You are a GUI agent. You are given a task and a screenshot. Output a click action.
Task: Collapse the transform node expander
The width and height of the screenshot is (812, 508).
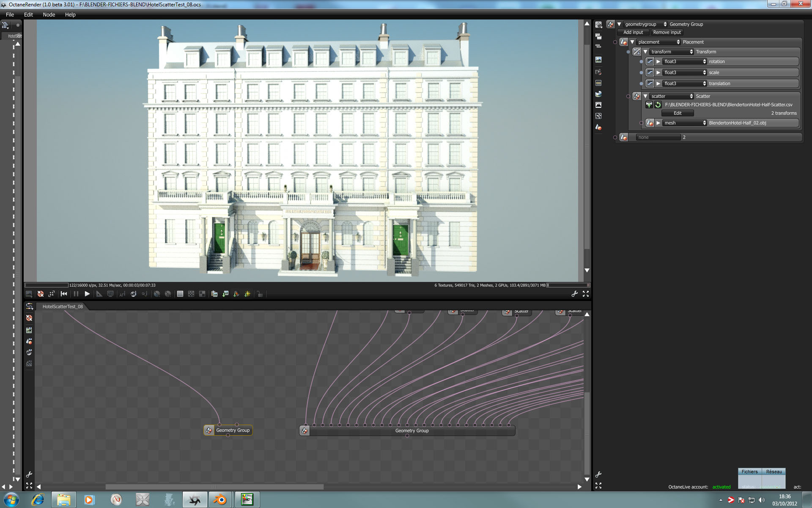coord(645,52)
